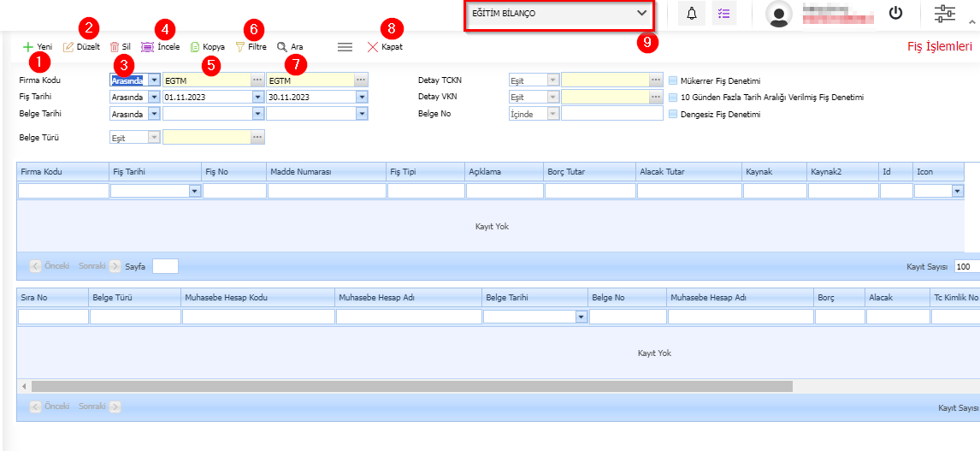Open lookup ellipsis for Detay VKN field
This screenshot has width=980, height=451.
point(656,97)
